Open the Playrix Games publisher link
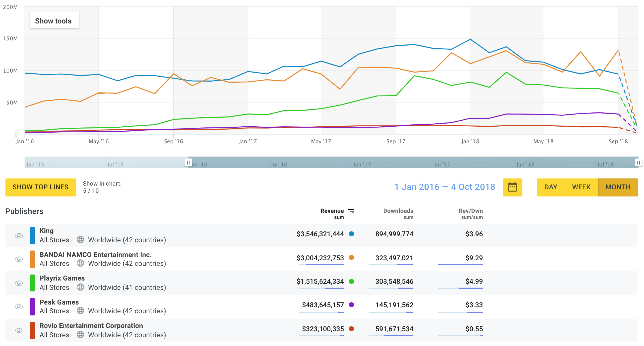Screen dimensions: 644x346 [62, 278]
